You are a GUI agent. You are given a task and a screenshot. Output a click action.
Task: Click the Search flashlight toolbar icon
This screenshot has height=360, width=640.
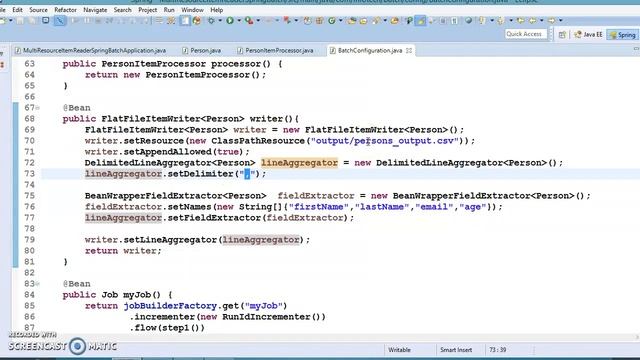click(x=376, y=20)
